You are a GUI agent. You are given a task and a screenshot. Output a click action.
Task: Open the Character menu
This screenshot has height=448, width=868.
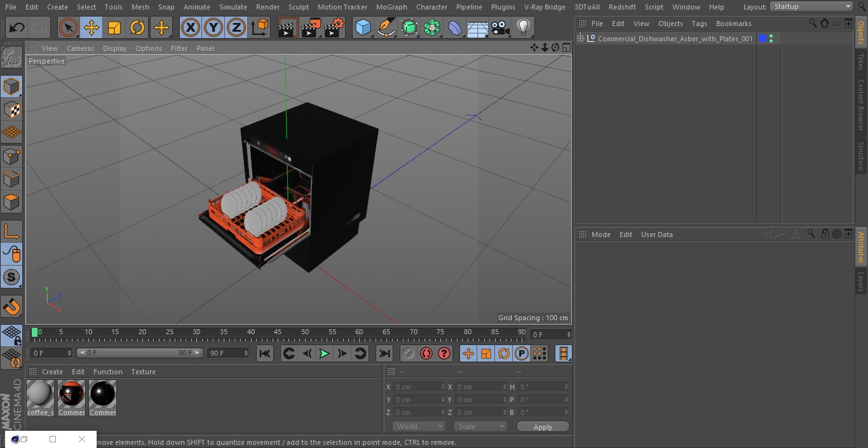coord(431,7)
